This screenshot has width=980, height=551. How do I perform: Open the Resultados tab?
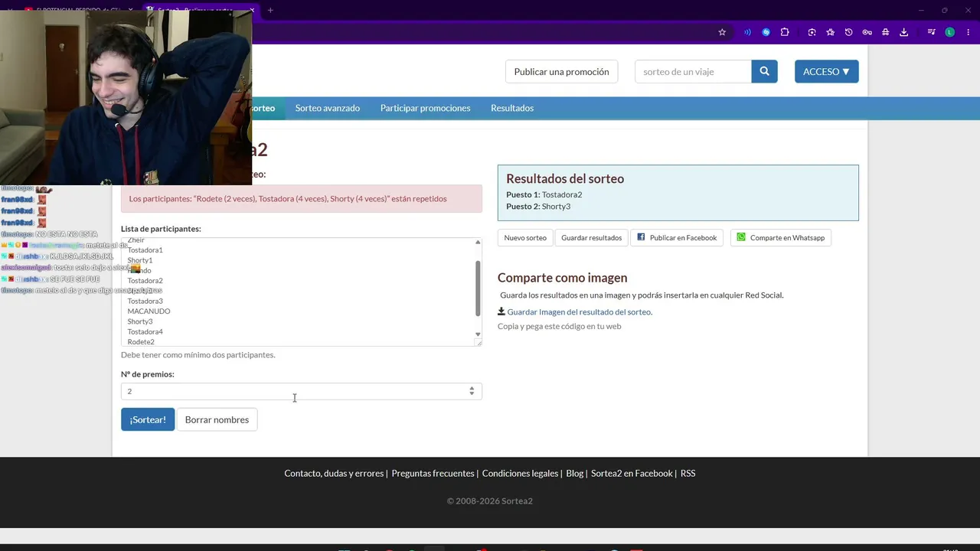(512, 108)
